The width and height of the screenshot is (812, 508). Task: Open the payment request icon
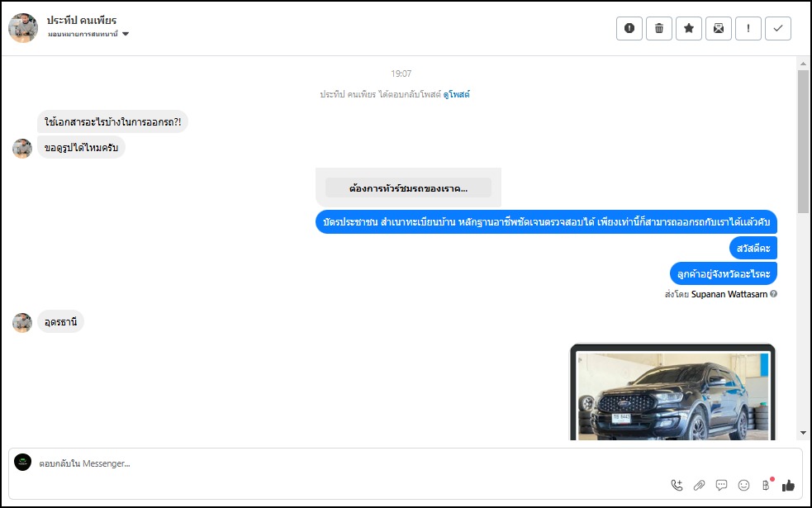[x=767, y=485]
